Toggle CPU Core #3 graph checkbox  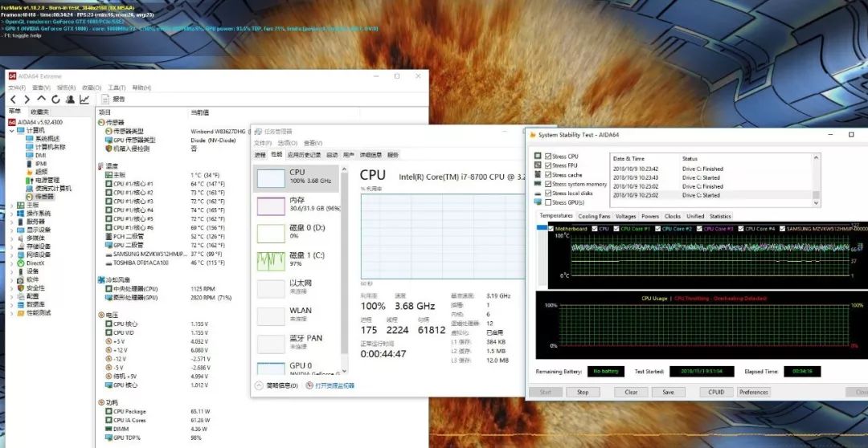click(699, 229)
